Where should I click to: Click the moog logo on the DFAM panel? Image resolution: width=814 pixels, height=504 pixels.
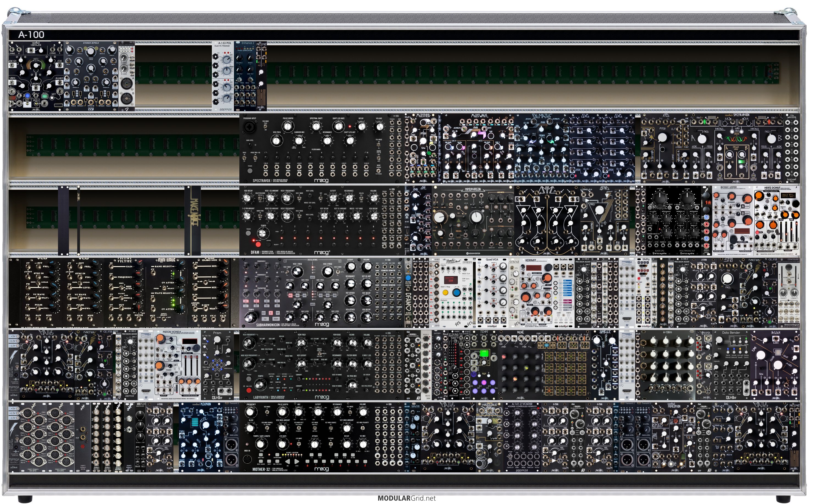tap(322, 253)
